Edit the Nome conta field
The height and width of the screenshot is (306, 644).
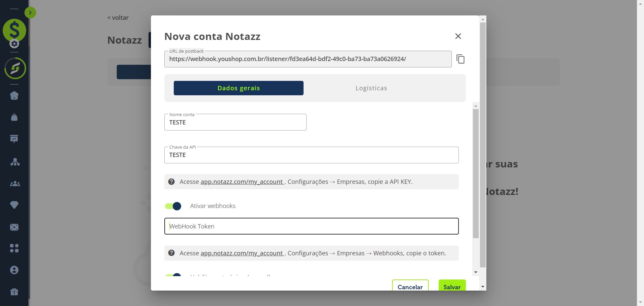[235, 122]
